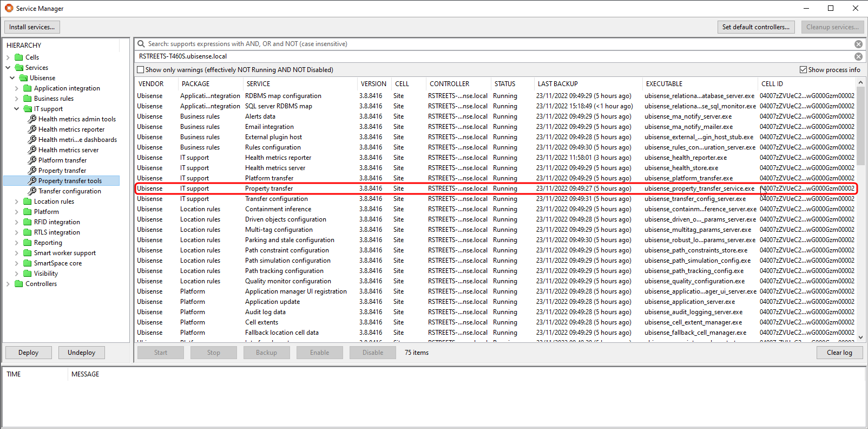Collapse the Ubisense tree node
This screenshot has width=868, height=429.
point(12,78)
